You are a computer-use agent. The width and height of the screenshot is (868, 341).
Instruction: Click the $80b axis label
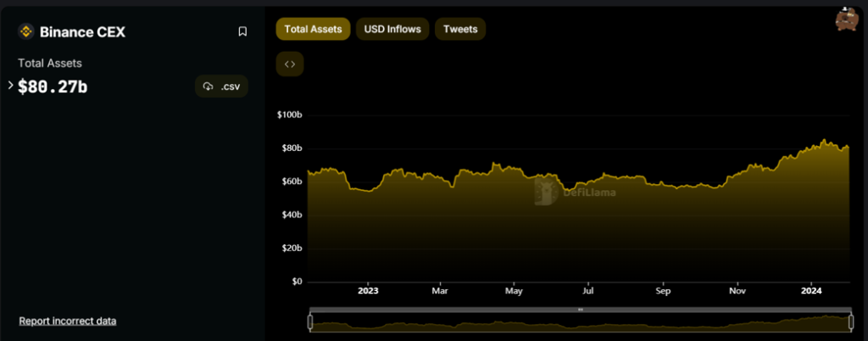(x=292, y=148)
